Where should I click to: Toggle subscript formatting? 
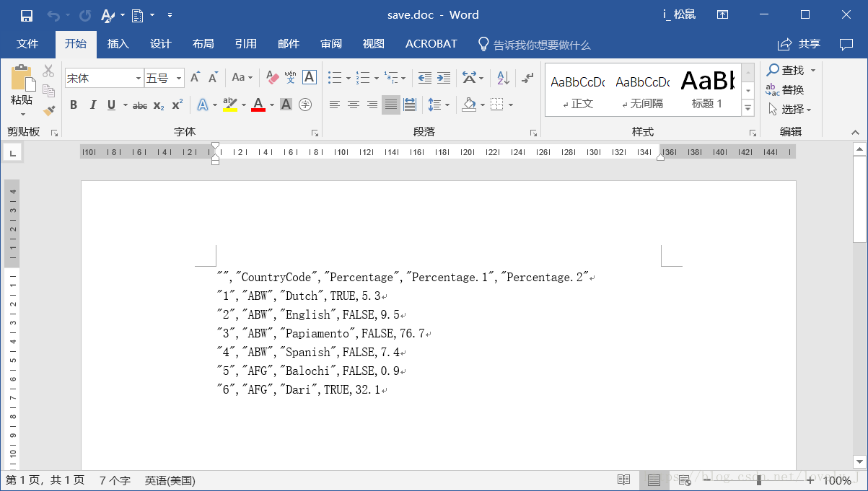[x=159, y=105]
